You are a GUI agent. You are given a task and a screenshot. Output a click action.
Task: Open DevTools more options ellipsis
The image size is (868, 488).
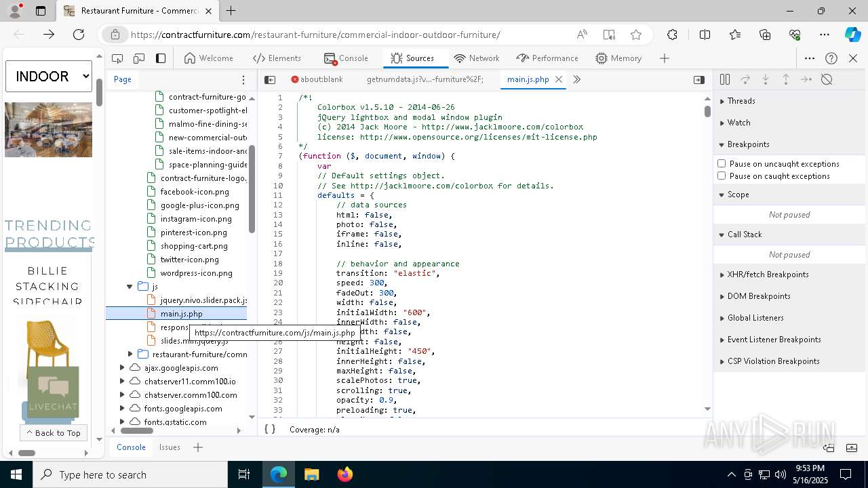pos(810,58)
